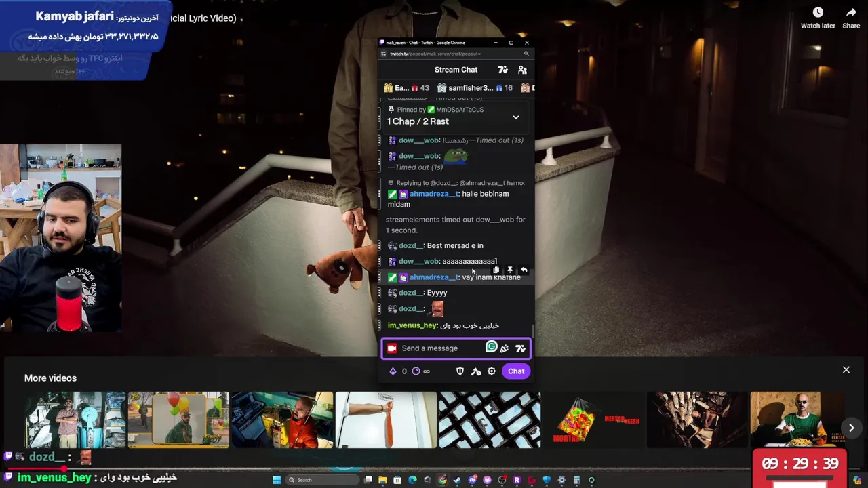868x488 pixels.
Task: Click username ahmadreza__t on 'vay inam khafane' message
Action: (433, 277)
